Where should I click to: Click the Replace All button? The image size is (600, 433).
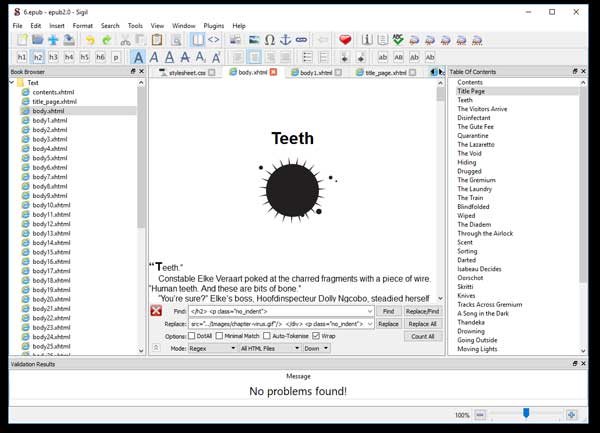point(423,324)
